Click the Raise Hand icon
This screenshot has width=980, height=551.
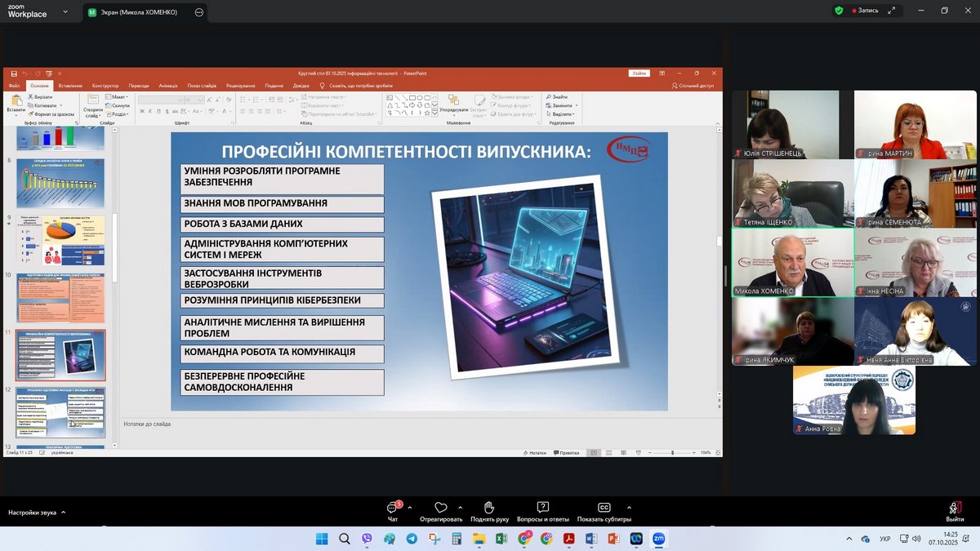(489, 508)
